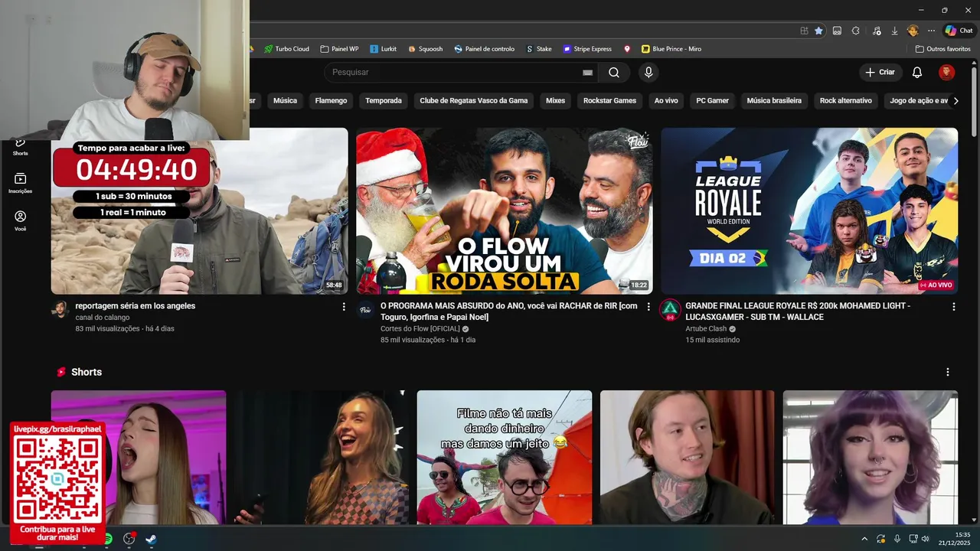Open the Turbo Cloud bookmark
Image resolution: width=980 pixels, height=551 pixels.
(286, 49)
